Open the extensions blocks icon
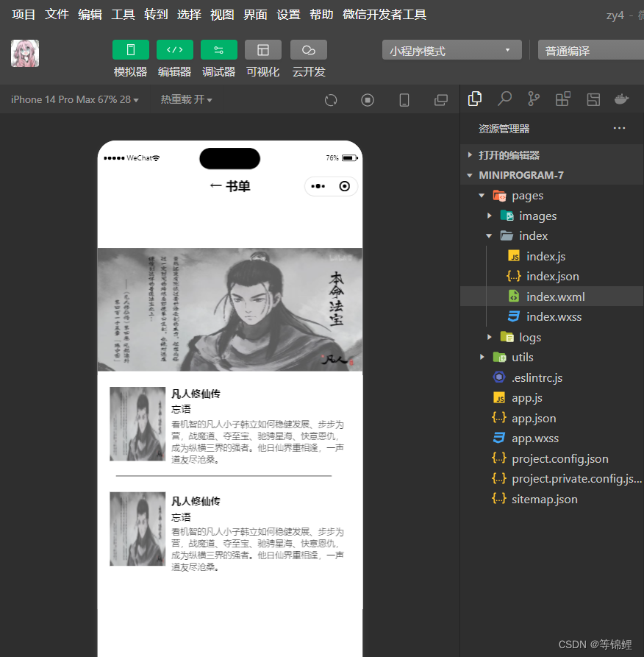This screenshot has width=644, height=657. pos(563,99)
